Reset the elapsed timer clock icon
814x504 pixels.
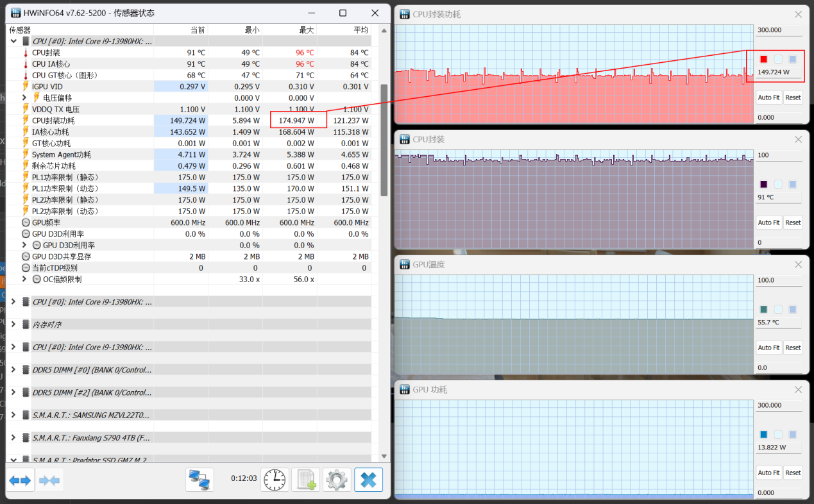[x=275, y=480]
